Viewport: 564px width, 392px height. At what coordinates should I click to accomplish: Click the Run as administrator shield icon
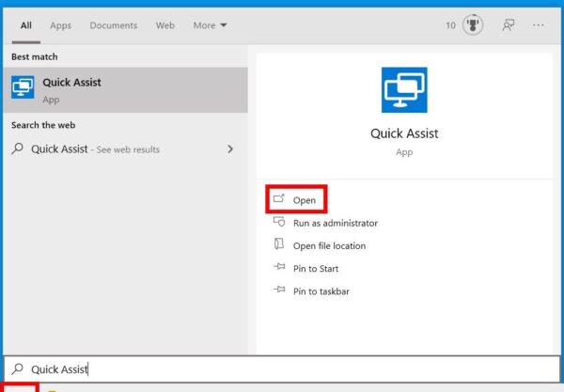(279, 222)
